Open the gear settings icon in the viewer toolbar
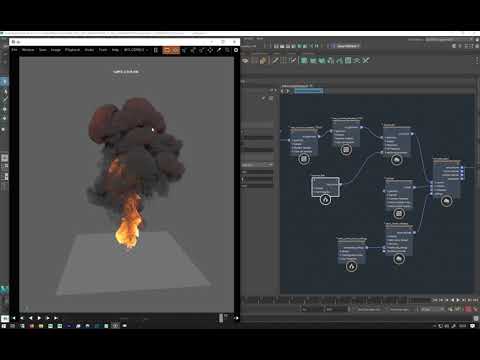480x360 pixels. (x=236, y=50)
